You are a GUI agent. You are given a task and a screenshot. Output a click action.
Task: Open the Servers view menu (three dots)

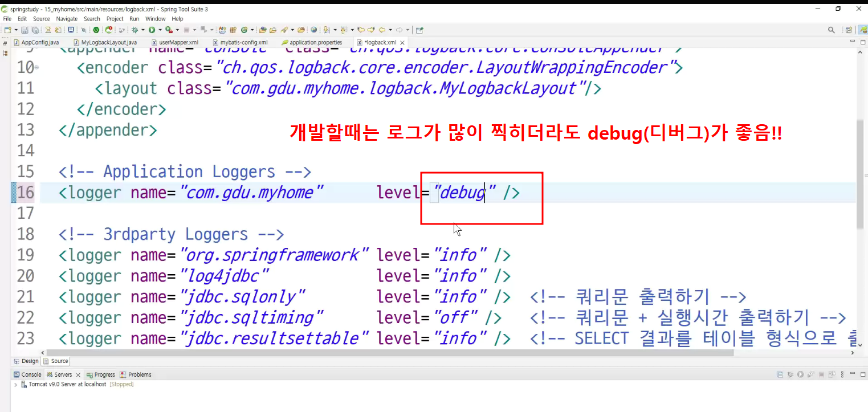(x=842, y=374)
